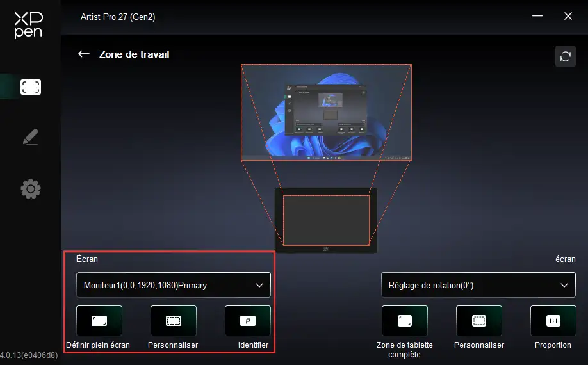Image resolution: width=588 pixels, height=365 pixels.
Task: Open the work area tab in sidebar
Action: click(30, 87)
